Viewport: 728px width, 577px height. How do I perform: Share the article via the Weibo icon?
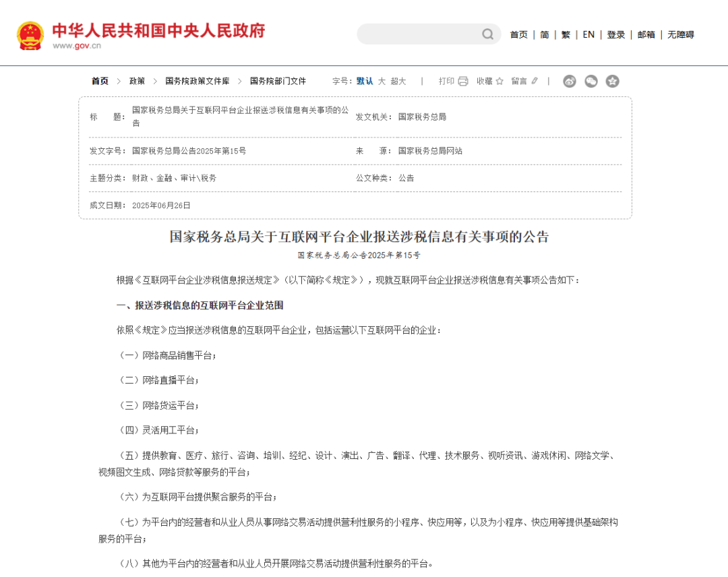coord(570,81)
